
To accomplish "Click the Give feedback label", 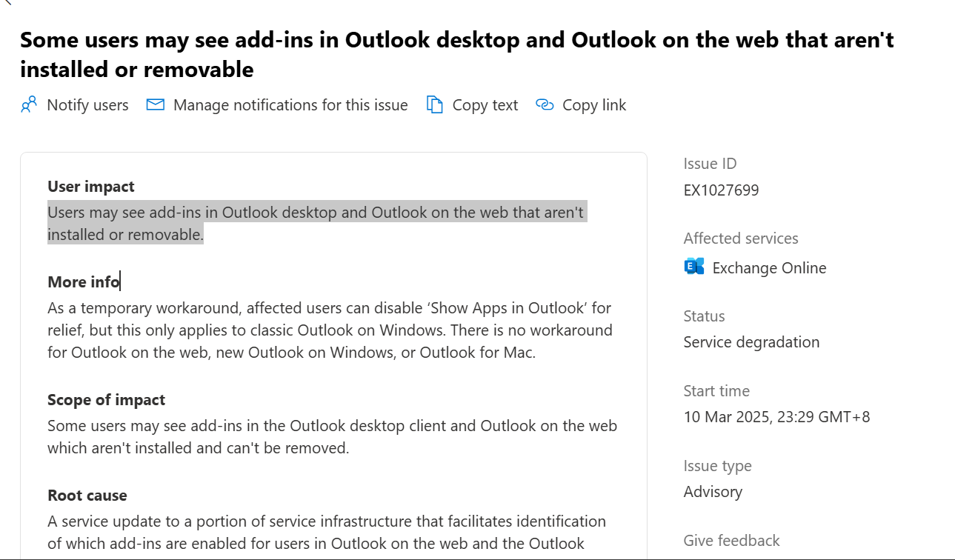I will click(x=732, y=541).
